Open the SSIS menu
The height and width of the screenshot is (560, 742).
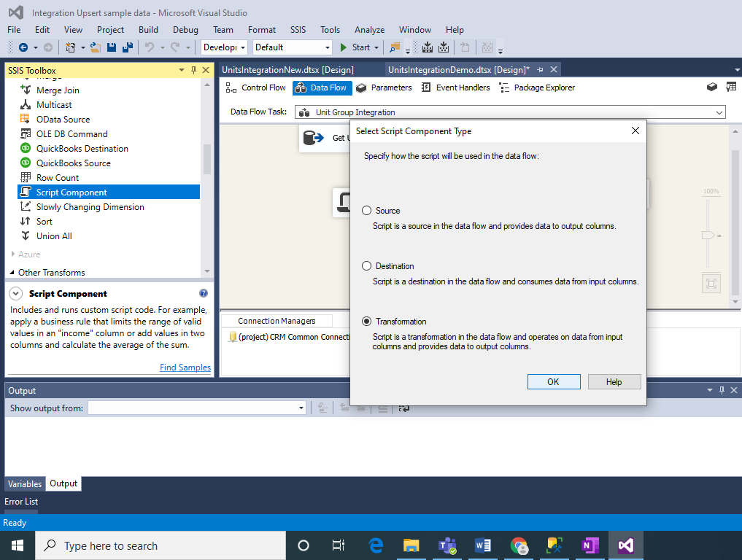click(298, 30)
